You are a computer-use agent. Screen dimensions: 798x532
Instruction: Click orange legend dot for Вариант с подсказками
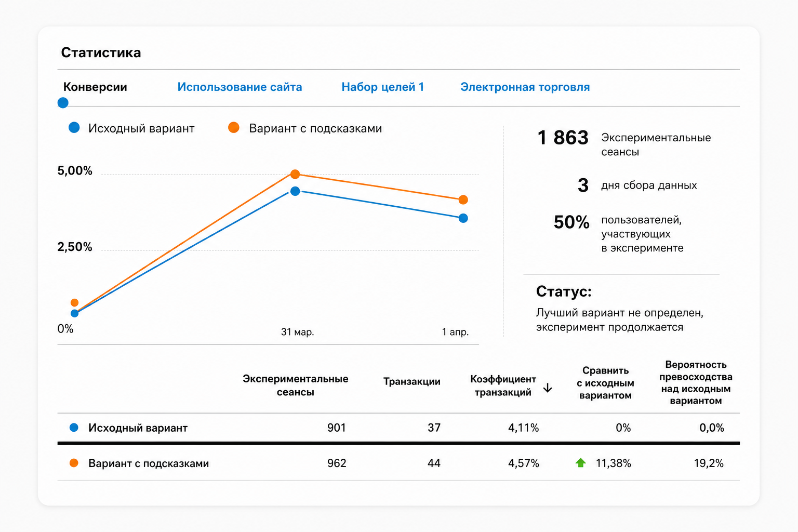[x=234, y=128]
